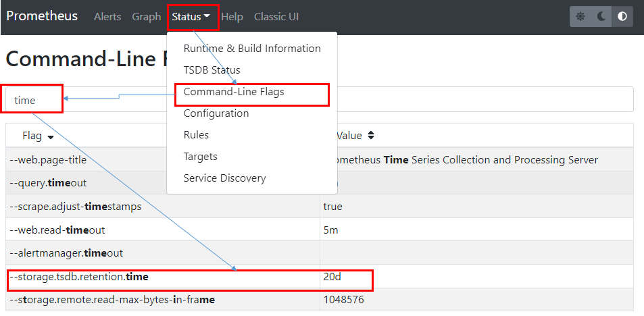Switch to Classic UI

click(276, 17)
